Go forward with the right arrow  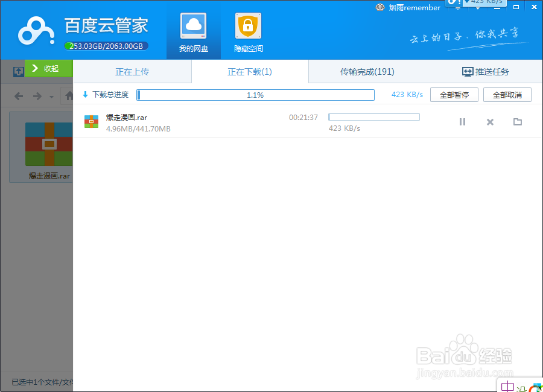click(37, 96)
